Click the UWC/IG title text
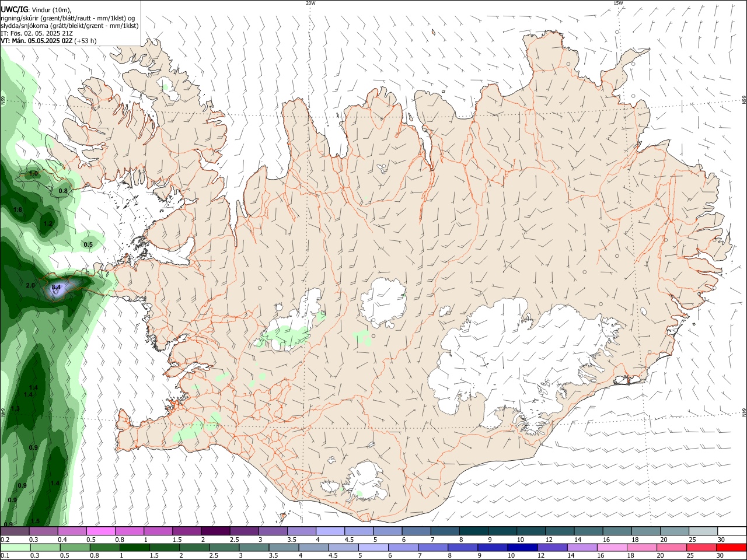Image resolution: width=747 pixels, height=560 pixels. click(14, 9)
